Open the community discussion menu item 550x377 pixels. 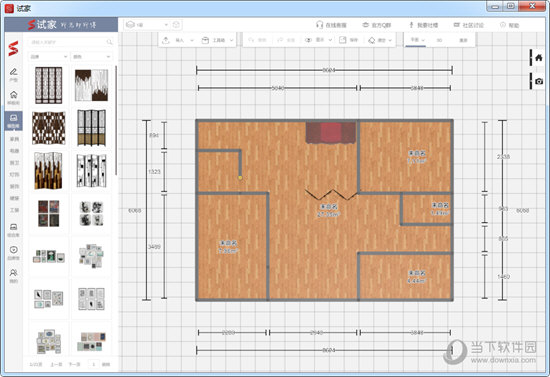point(469,25)
